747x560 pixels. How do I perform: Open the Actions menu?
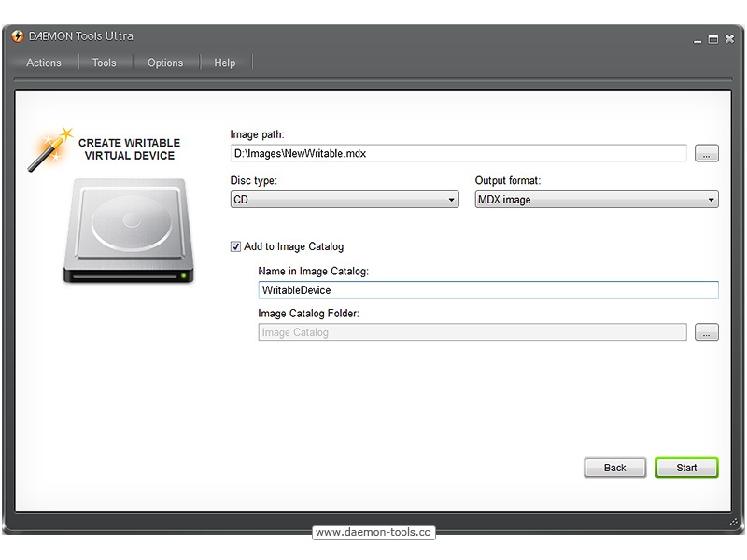click(44, 63)
